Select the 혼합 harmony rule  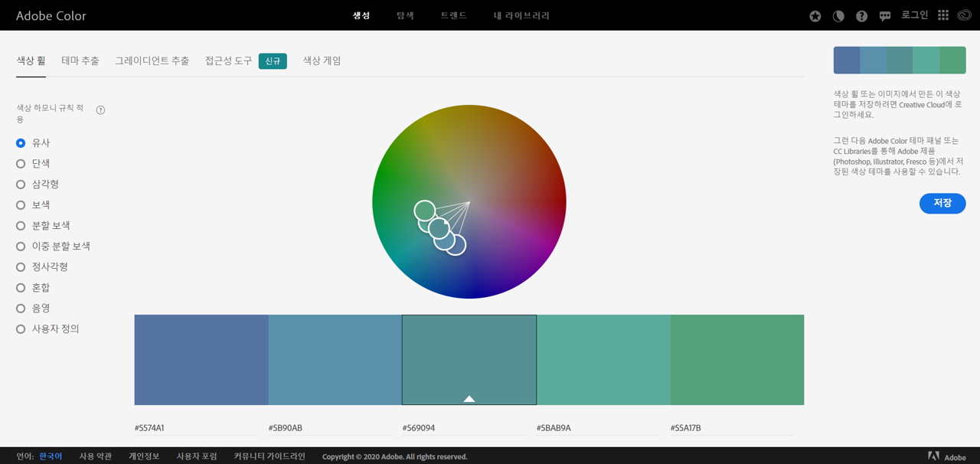coord(34,288)
